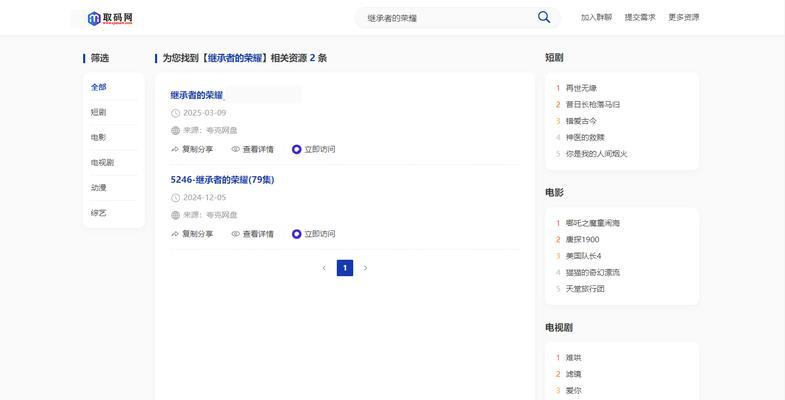Select the 电影 filter in sidebar
Image resolution: width=785 pixels, height=400 pixels.
pos(99,137)
